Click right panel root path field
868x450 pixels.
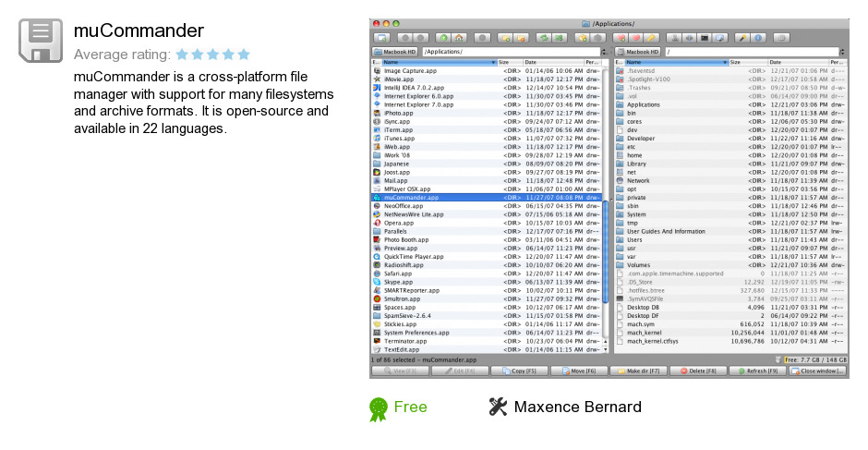(752, 52)
